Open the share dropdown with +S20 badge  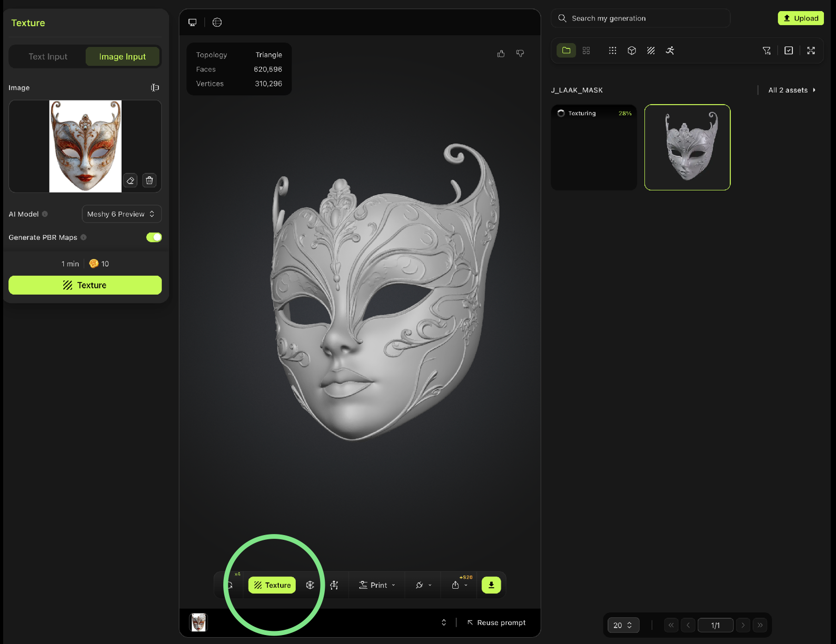(460, 584)
